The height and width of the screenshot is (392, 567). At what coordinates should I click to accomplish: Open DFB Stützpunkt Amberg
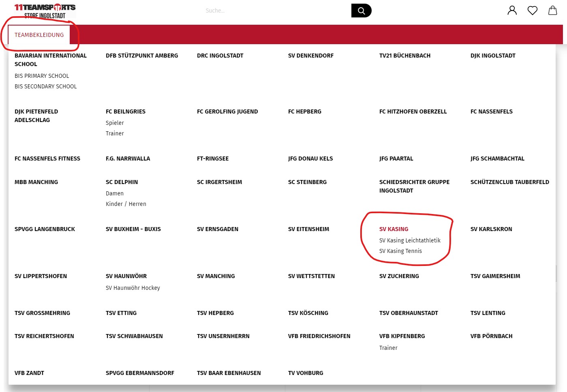pos(142,56)
